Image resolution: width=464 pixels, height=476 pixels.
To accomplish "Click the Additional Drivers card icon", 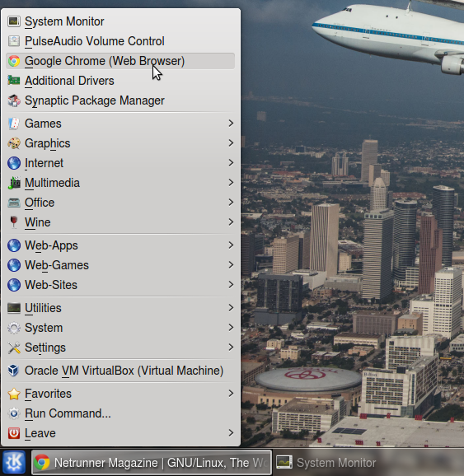I will pos(14,81).
